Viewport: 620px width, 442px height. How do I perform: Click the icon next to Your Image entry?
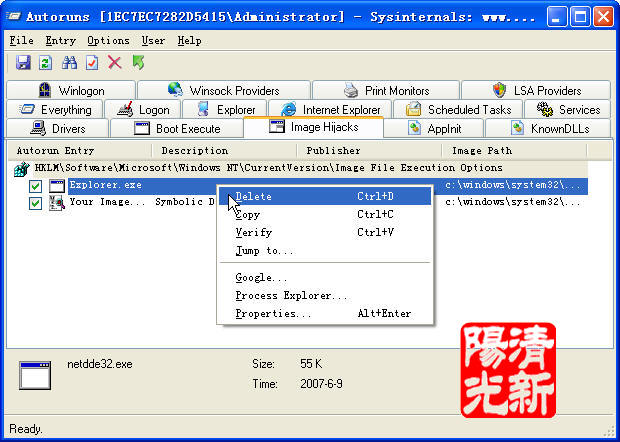(57, 203)
